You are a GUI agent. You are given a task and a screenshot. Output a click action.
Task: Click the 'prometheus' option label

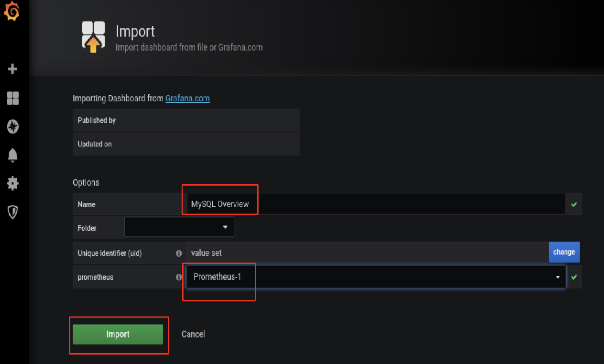[96, 277]
